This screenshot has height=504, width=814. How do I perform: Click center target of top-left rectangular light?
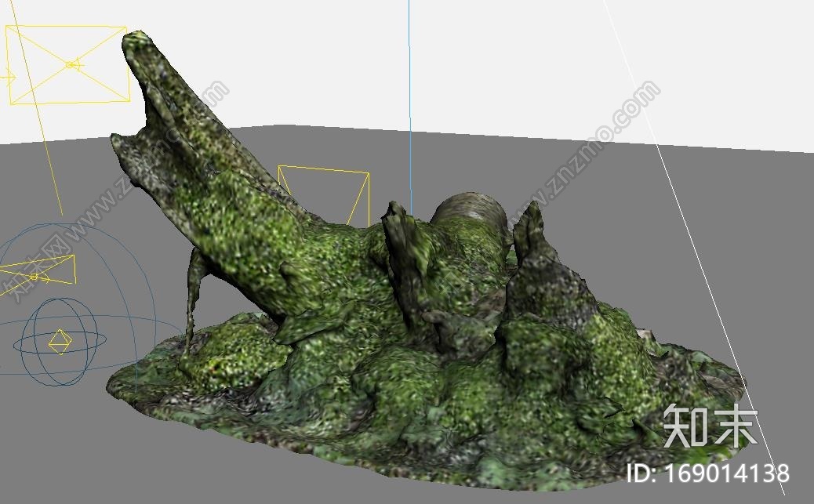coord(71,65)
